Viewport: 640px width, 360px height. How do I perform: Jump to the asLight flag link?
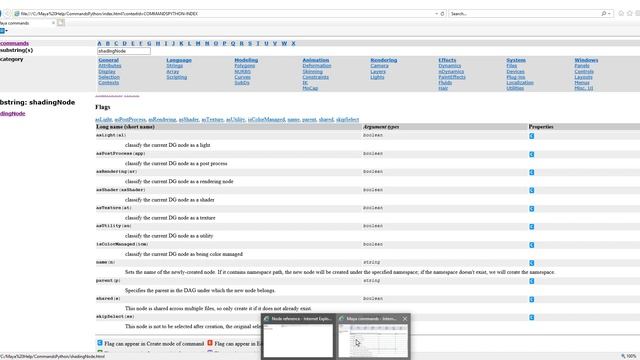(103, 120)
